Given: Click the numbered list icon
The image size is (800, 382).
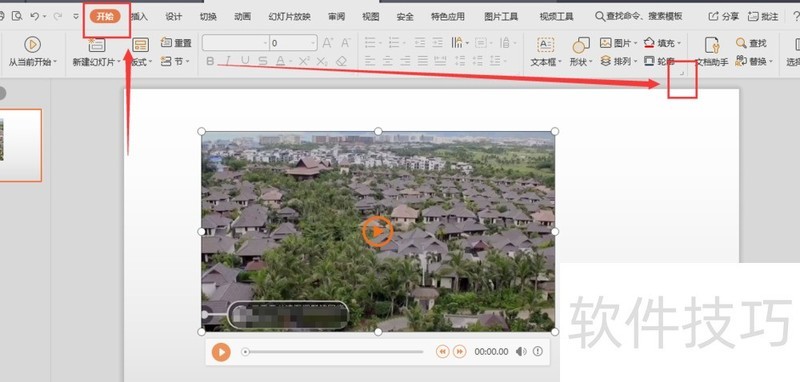Looking at the screenshot, I should click(393, 43).
